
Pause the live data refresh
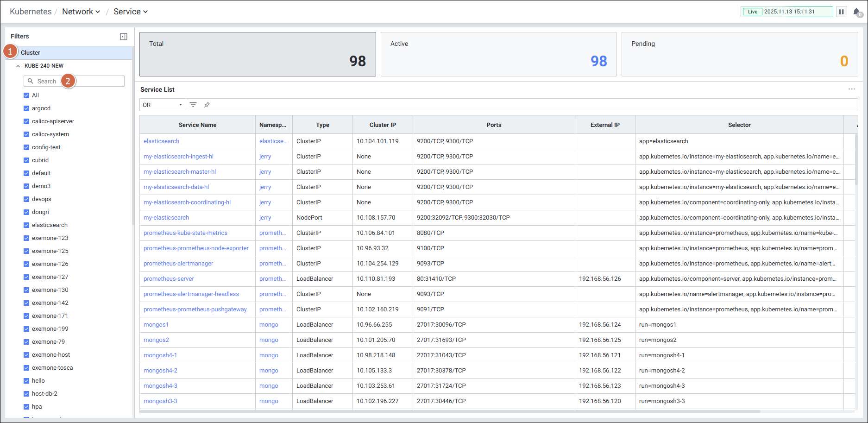(x=841, y=12)
